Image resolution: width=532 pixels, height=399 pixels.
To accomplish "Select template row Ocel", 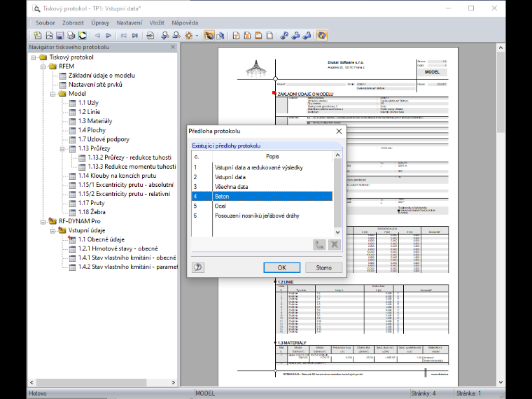I will pyautogui.click(x=262, y=206).
